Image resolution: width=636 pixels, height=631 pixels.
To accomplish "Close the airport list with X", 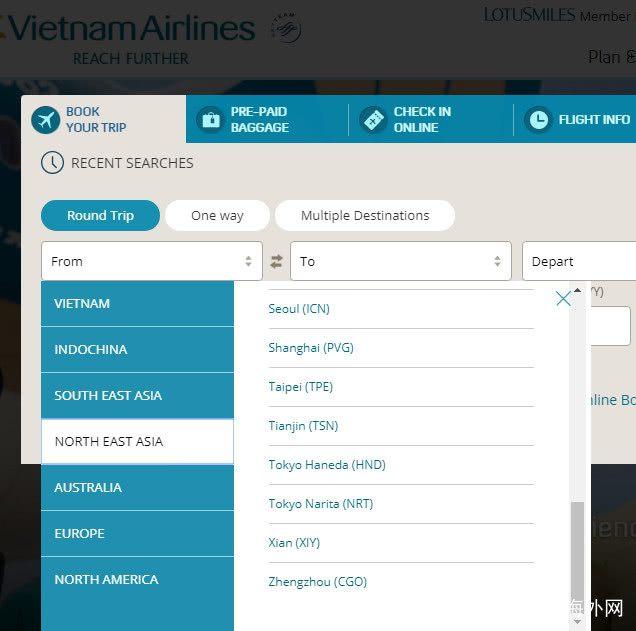I will [563, 298].
